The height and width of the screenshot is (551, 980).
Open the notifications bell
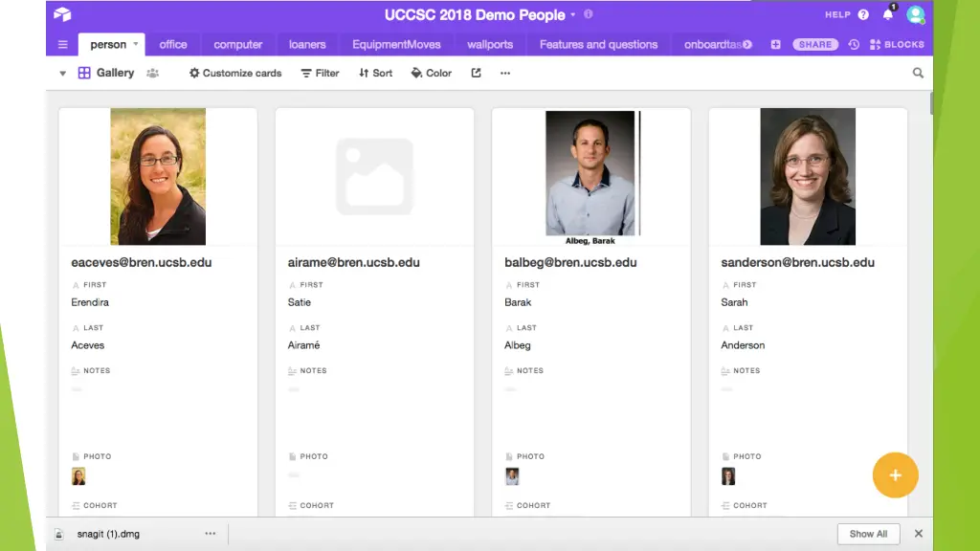pos(888,13)
